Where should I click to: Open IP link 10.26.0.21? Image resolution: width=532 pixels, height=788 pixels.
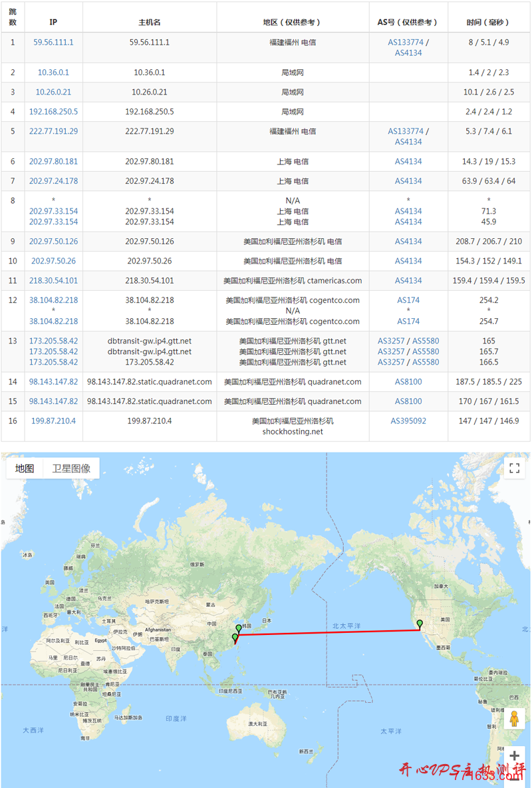pyautogui.click(x=53, y=92)
